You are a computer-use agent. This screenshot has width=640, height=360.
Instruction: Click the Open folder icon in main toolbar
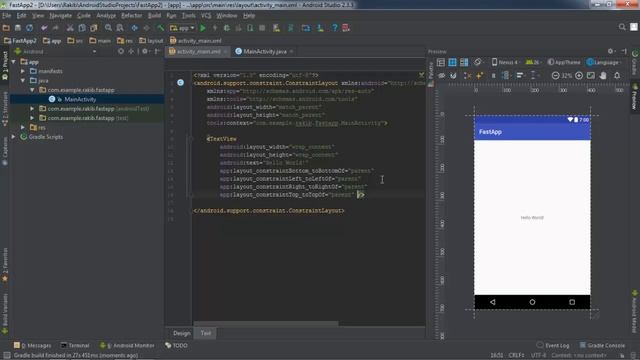6,28
